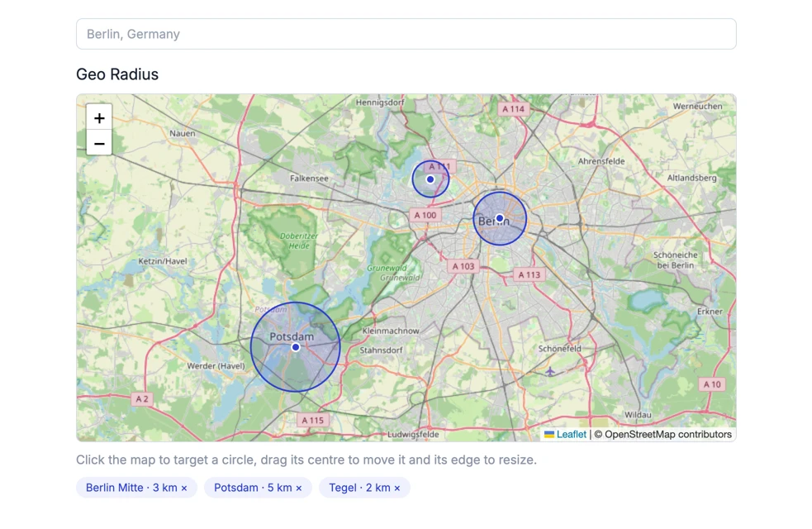Click the Ahrensfelde label on the map
The width and height of the screenshot is (812, 529).
click(601, 161)
